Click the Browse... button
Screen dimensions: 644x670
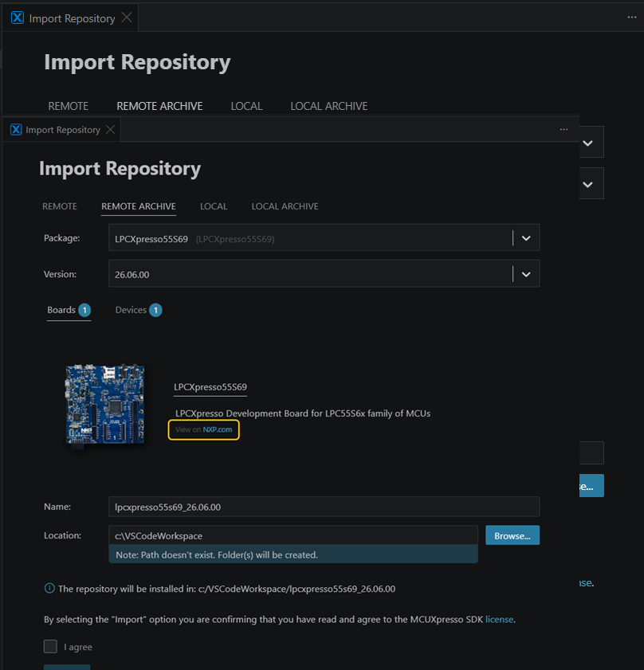click(x=512, y=535)
